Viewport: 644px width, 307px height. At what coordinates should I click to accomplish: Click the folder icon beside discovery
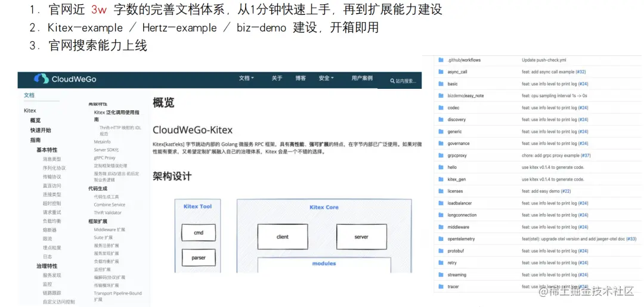click(x=441, y=119)
